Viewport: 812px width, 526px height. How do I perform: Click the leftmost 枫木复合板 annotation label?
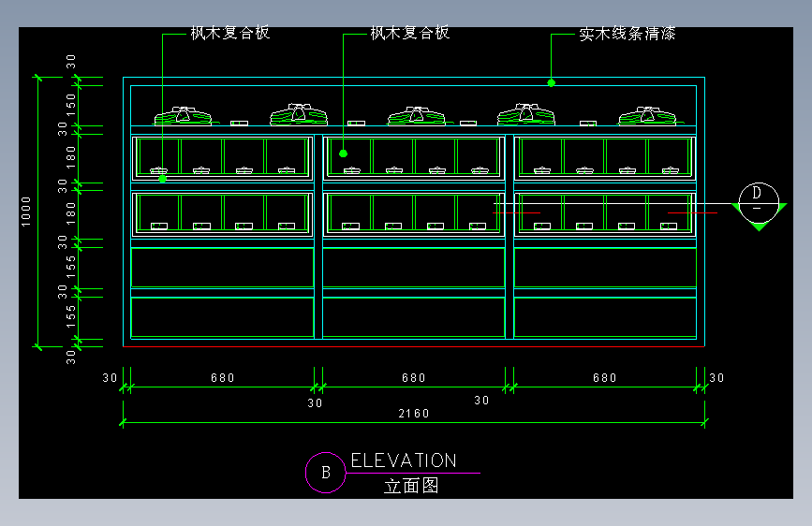230,33
